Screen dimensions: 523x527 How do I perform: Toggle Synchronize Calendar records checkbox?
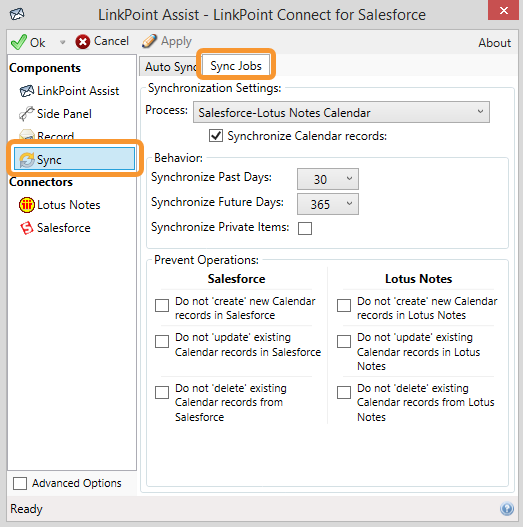tap(216, 136)
